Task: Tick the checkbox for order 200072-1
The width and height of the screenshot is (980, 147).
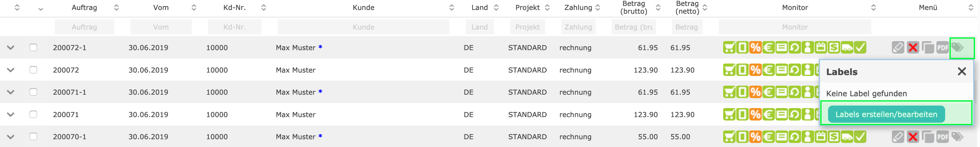Action: click(34, 48)
